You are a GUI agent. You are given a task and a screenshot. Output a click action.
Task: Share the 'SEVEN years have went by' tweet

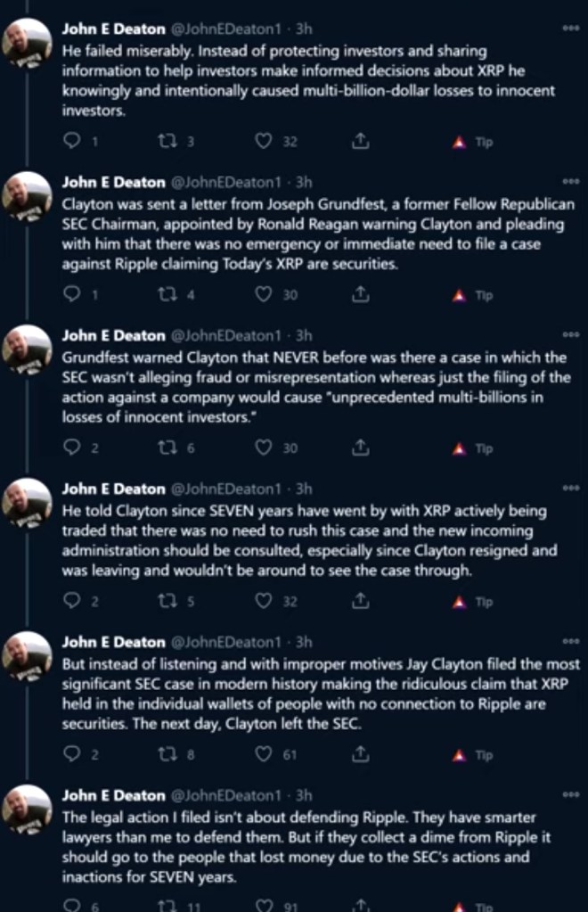tap(361, 602)
